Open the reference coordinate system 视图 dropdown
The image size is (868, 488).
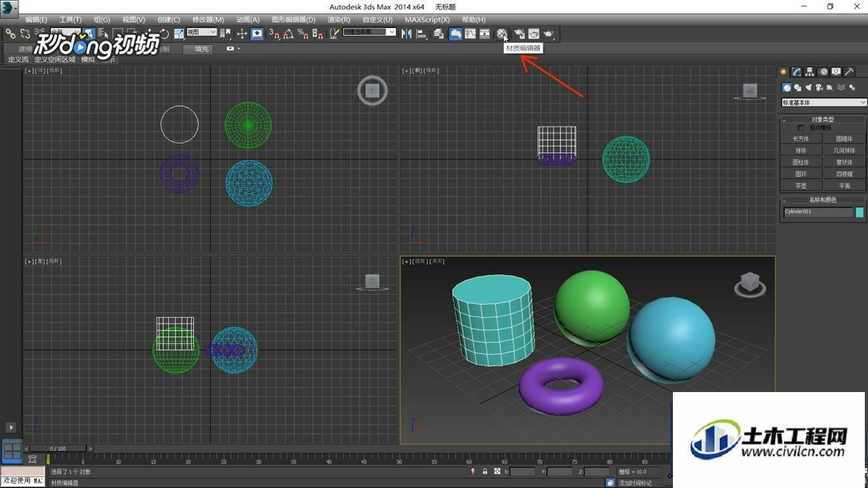point(201,32)
